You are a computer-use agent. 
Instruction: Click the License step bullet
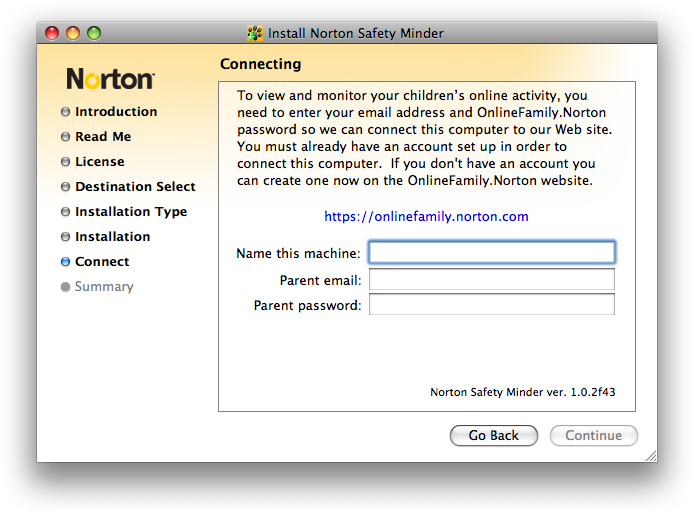(x=65, y=162)
